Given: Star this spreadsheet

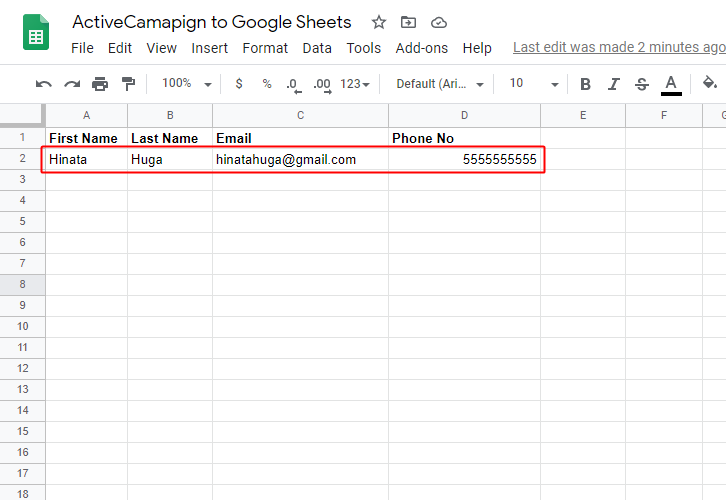Looking at the screenshot, I should pos(379,22).
